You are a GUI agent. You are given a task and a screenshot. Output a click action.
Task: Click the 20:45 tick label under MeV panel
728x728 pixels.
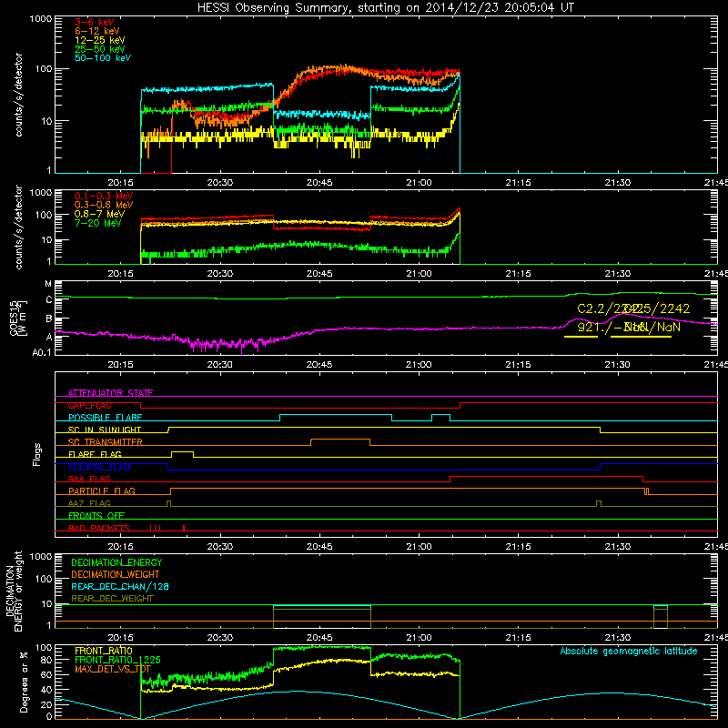[x=319, y=274]
